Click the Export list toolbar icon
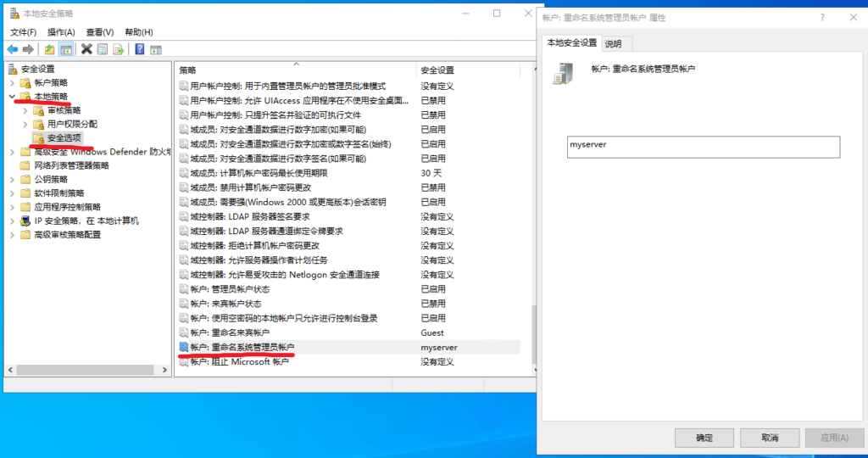868x458 pixels. point(119,49)
